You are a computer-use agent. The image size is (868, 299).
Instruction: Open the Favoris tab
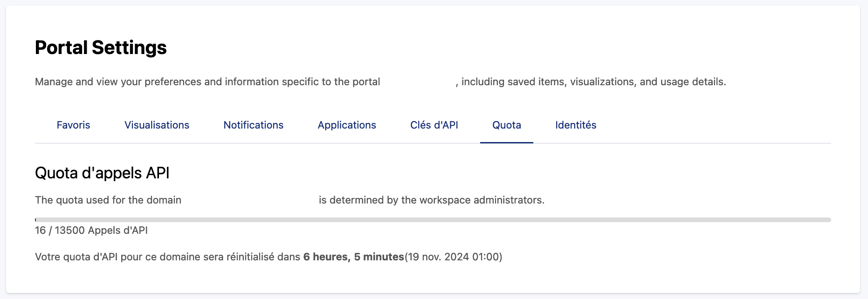(73, 125)
